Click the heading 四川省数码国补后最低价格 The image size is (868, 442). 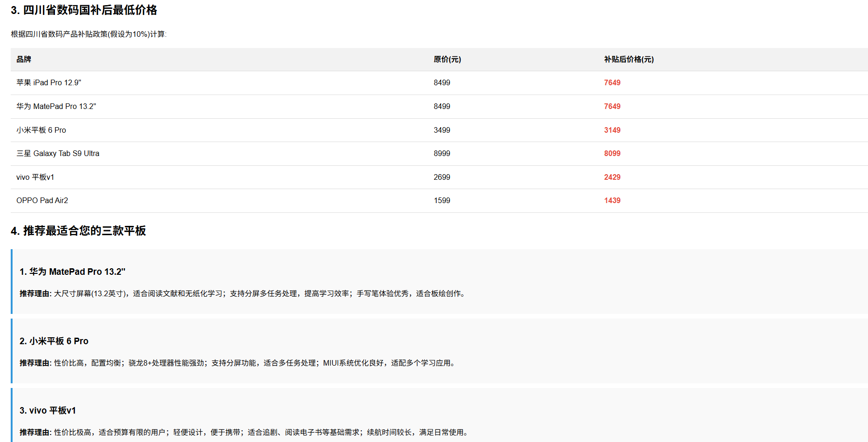coord(84,10)
